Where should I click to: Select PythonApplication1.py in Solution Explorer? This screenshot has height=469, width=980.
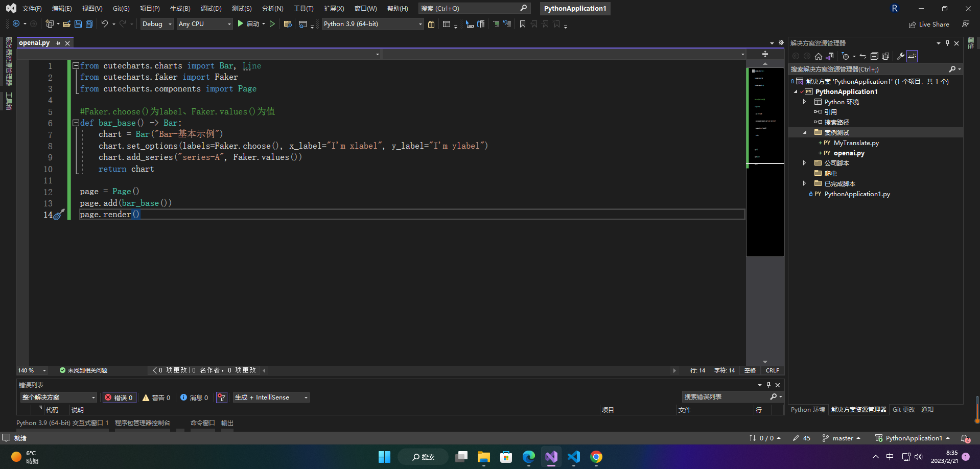pos(857,194)
